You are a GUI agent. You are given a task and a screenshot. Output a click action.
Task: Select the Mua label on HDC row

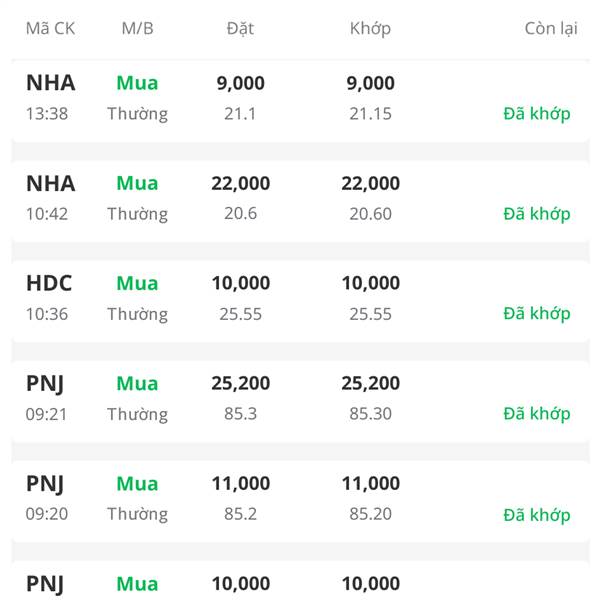(x=137, y=284)
